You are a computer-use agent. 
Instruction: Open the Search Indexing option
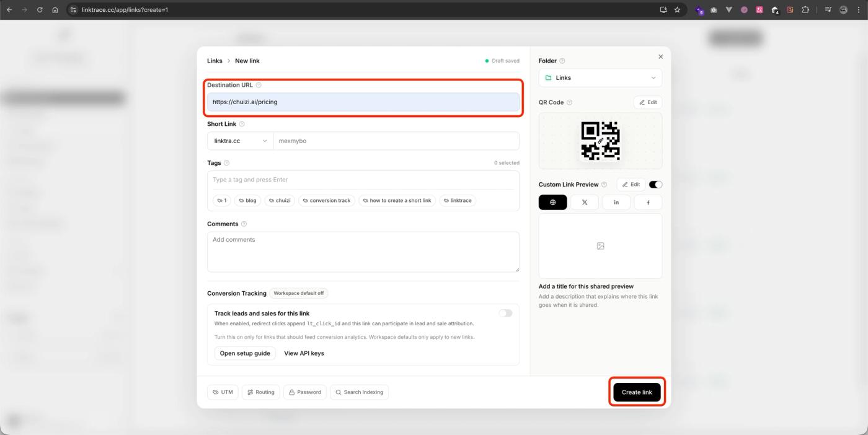(359, 392)
